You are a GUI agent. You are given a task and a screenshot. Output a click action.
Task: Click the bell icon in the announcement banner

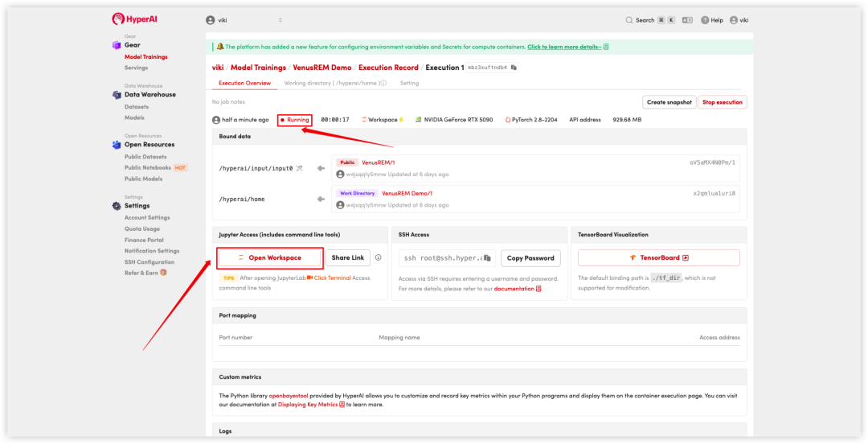(220, 47)
